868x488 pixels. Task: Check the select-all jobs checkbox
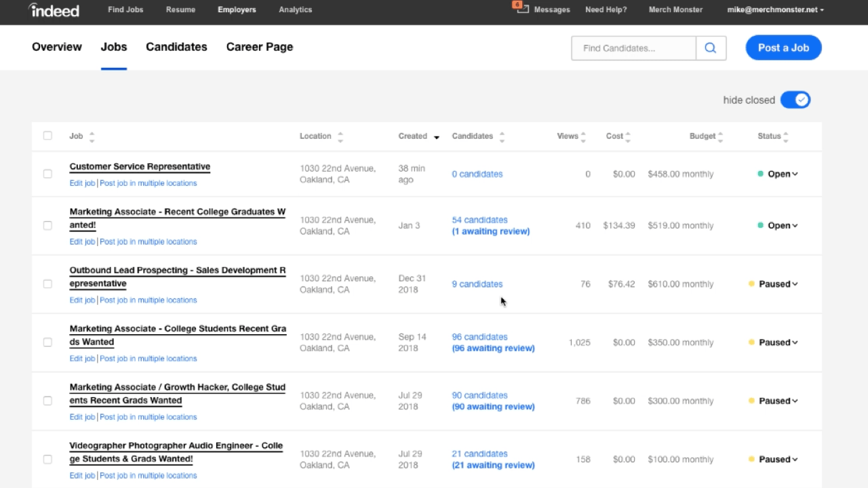[x=47, y=136]
